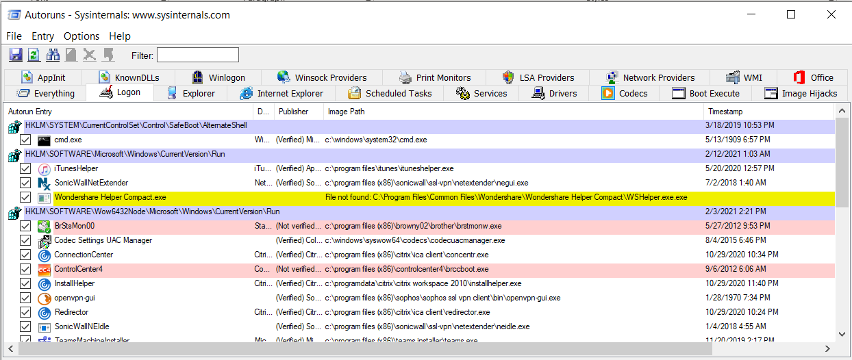Click the SonicWallNEIdle window icon
This screenshot has height=360, width=852.
coord(44,327)
